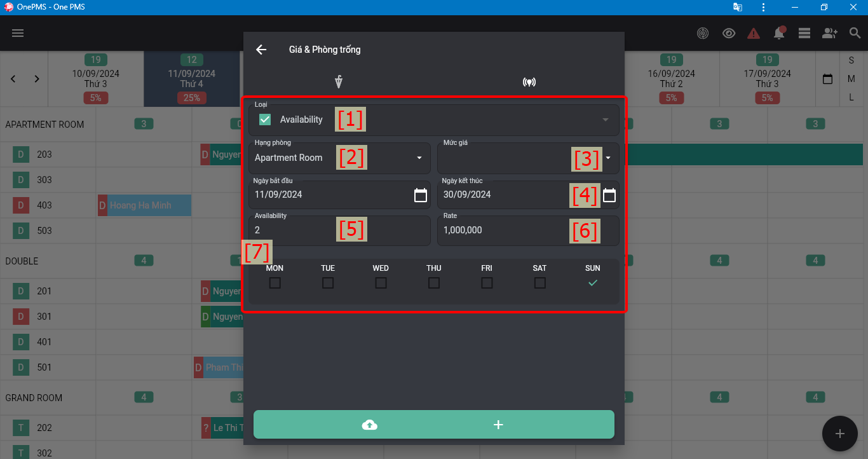868x459 pixels.
Task: Go to previous dates with left chevron
Action: coord(13,79)
